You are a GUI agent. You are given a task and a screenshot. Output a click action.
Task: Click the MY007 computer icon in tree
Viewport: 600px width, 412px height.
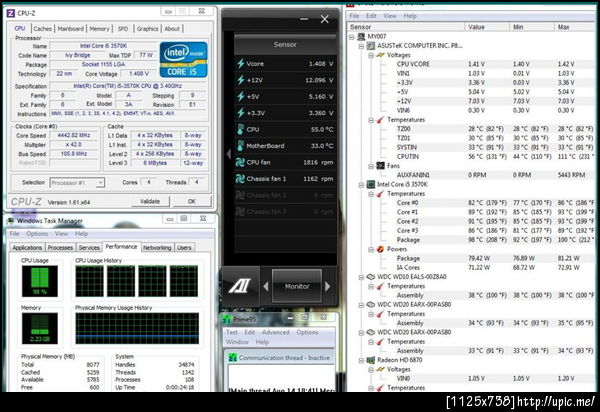(x=361, y=36)
